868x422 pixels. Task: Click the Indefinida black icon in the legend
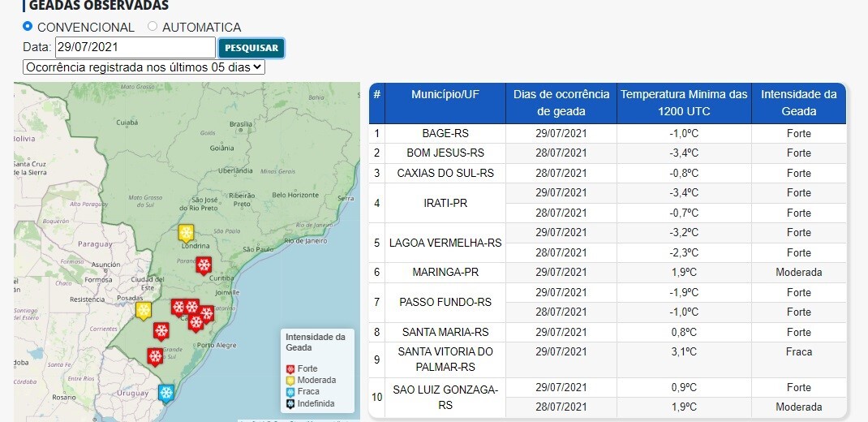coord(291,403)
